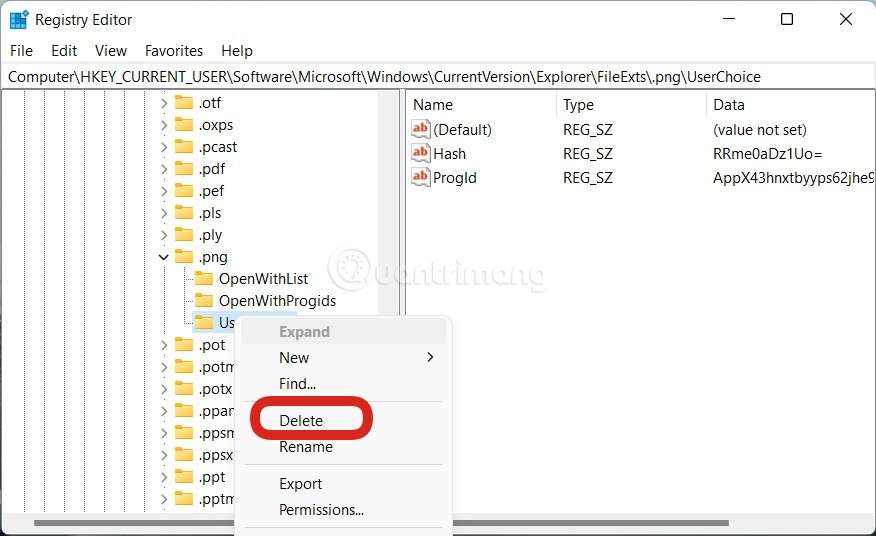The image size is (876, 536).
Task: Select the .potx folder icon
Action: [x=184, y=388]
